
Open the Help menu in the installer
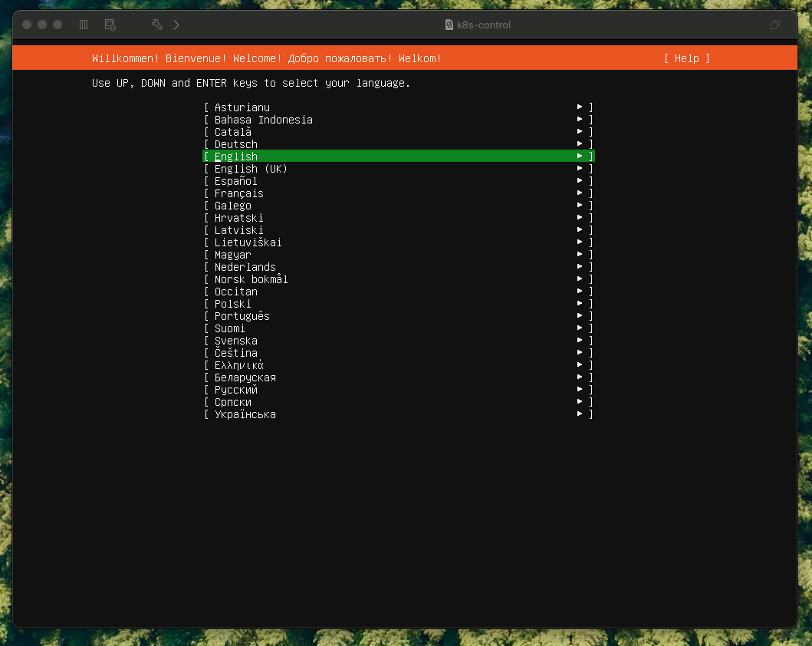686,58
